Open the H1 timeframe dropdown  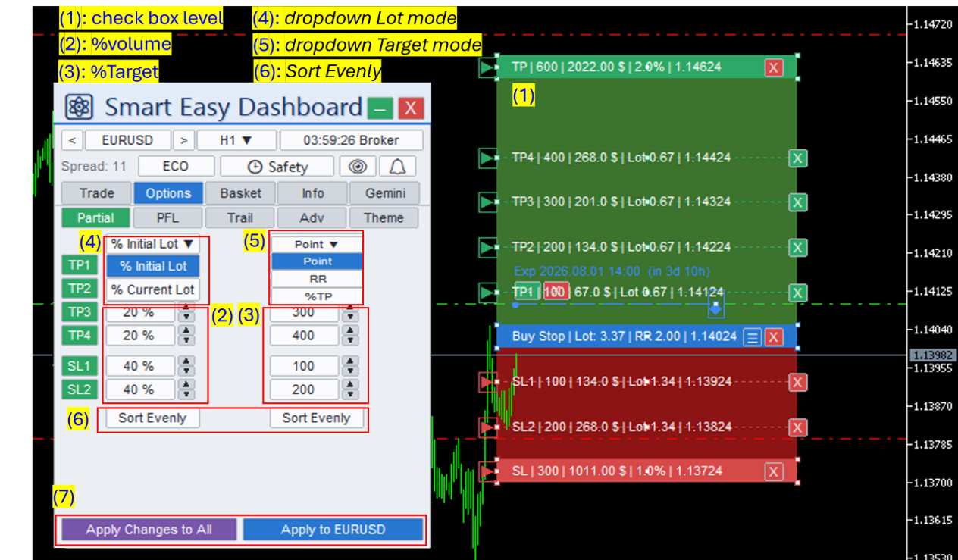click(x=236, y=140)
